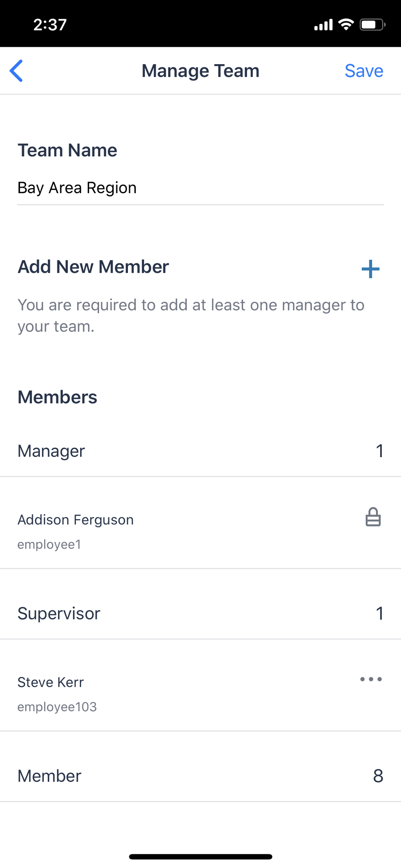Tap the Supervisor count number

[x=379, y=614]
